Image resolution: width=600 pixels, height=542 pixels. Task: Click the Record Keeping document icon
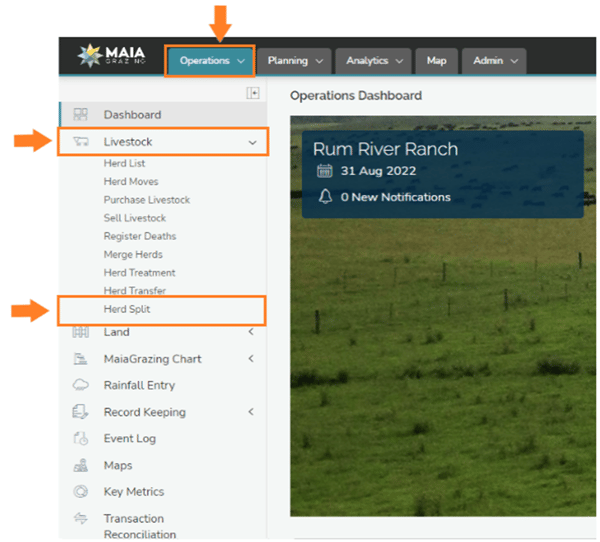[x=81, y=412]
